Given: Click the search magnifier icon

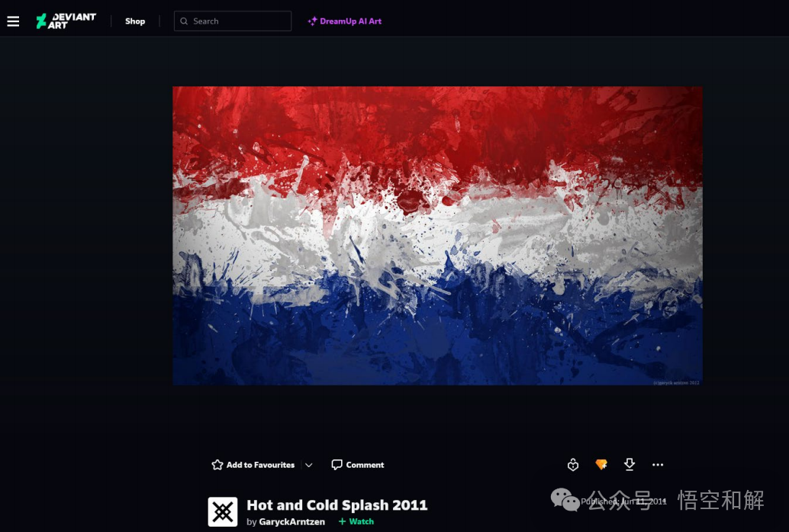Looking at the screenshot, I should pyautogui.click(x=184, y=21).
